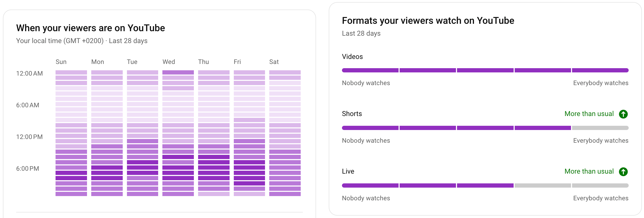Click the Tue column header
The height and width of the screenshot is (218, 644).
pyautogui.click(x=132, y=62)
